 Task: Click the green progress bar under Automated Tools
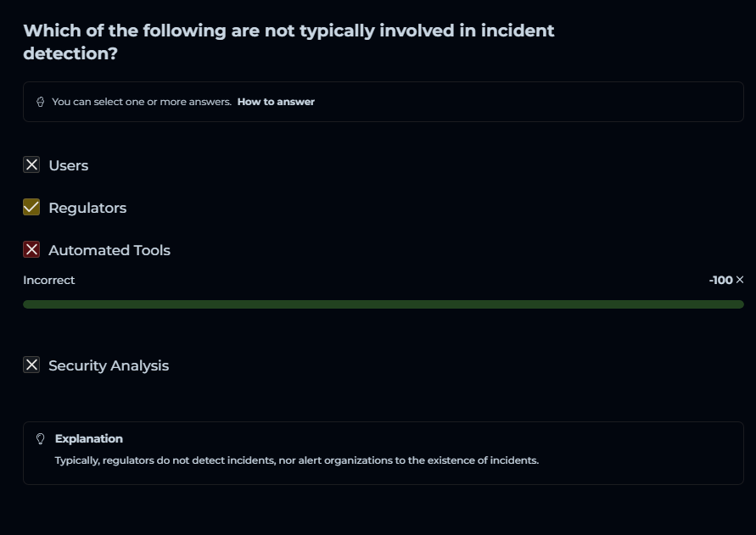coord(383,304)
